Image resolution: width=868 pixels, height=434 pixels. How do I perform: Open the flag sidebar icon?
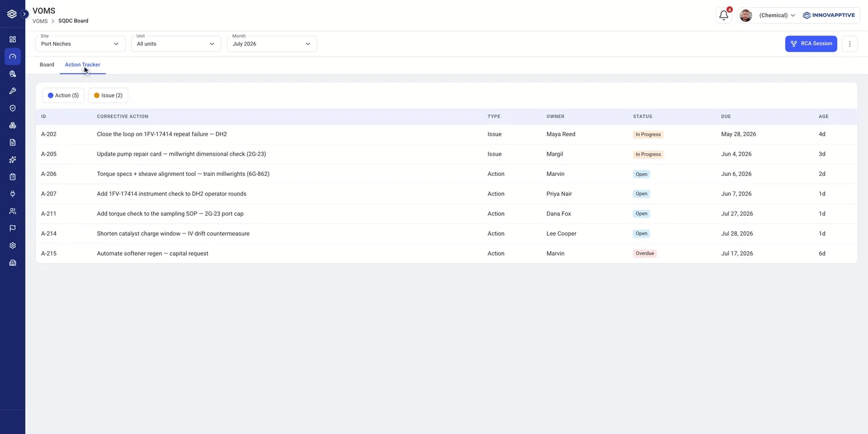[x=13, y=228]
